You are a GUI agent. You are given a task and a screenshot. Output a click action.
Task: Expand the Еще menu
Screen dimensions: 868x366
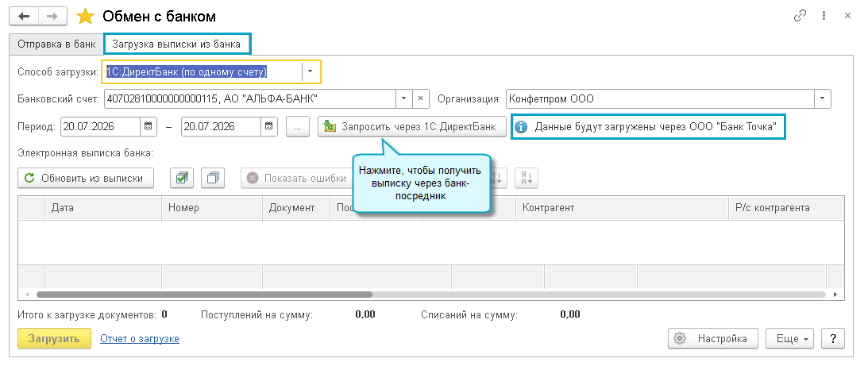(x=790, y=338)
